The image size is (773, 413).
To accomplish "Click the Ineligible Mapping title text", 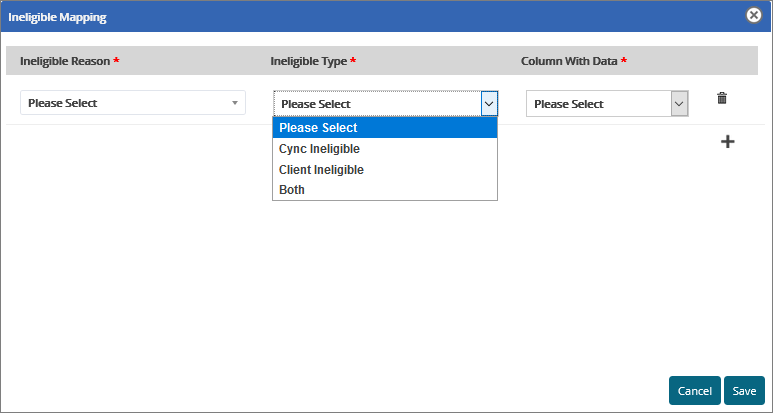I will click(57, 17).
